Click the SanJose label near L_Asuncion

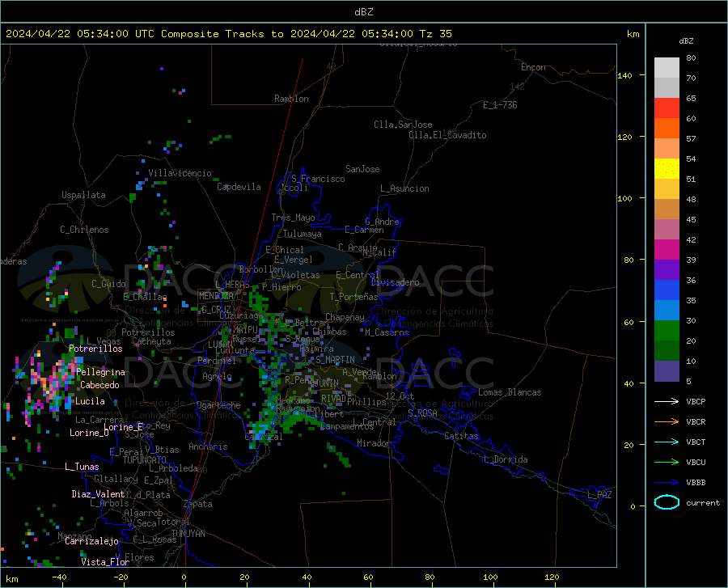click(362, 169)
